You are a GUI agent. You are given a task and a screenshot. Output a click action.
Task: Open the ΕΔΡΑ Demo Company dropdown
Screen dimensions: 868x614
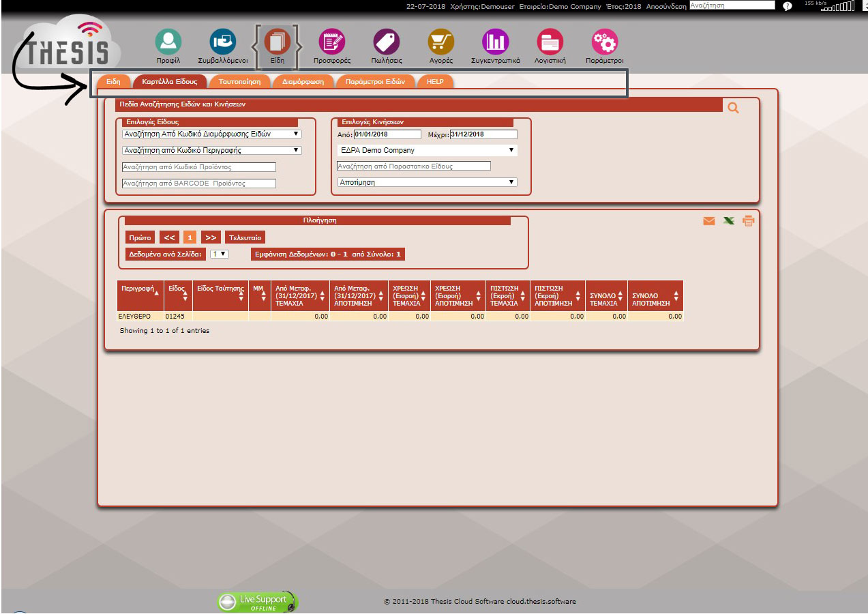tap(427, 150)
